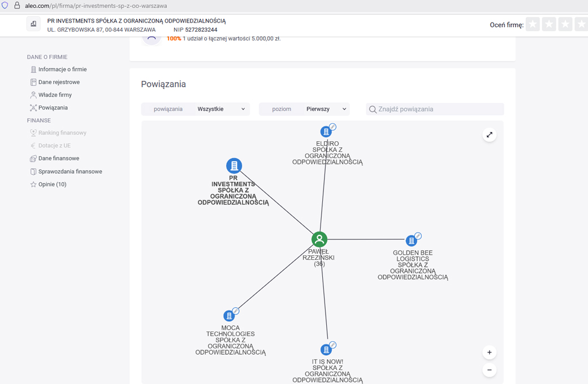The image size is (588, 384).
Task: Click the search magnifier icon
Action: coord(373,110)
